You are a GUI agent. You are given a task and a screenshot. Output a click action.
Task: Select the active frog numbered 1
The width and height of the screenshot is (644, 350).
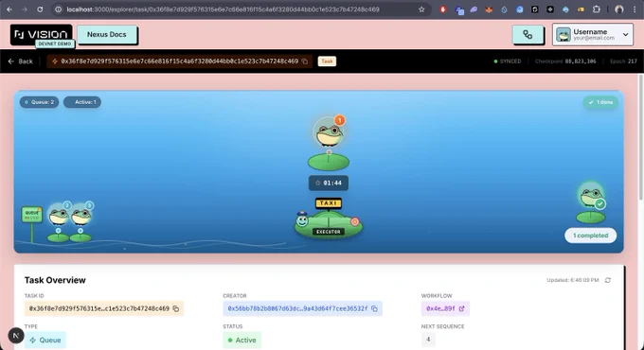pos(329,132)
